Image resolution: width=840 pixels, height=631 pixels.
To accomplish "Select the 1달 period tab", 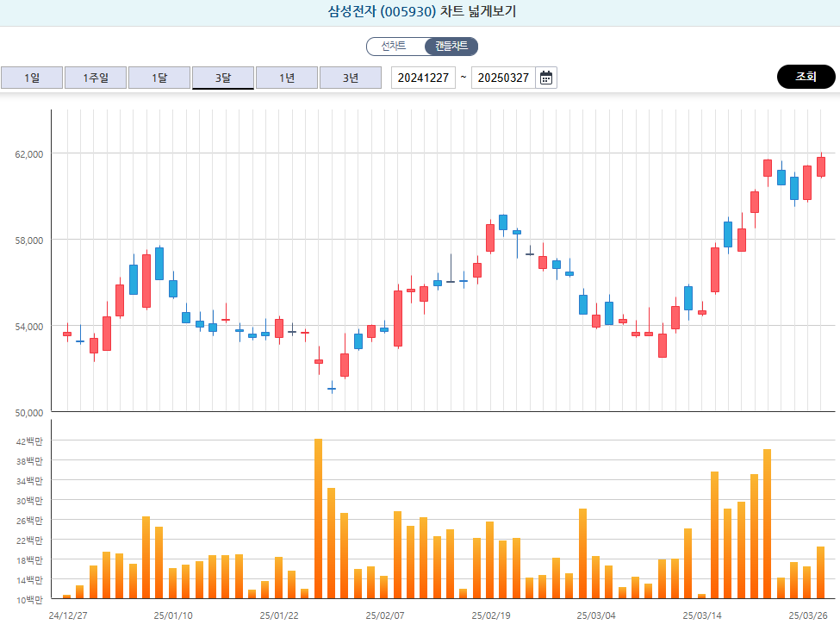I will [159, 78].
